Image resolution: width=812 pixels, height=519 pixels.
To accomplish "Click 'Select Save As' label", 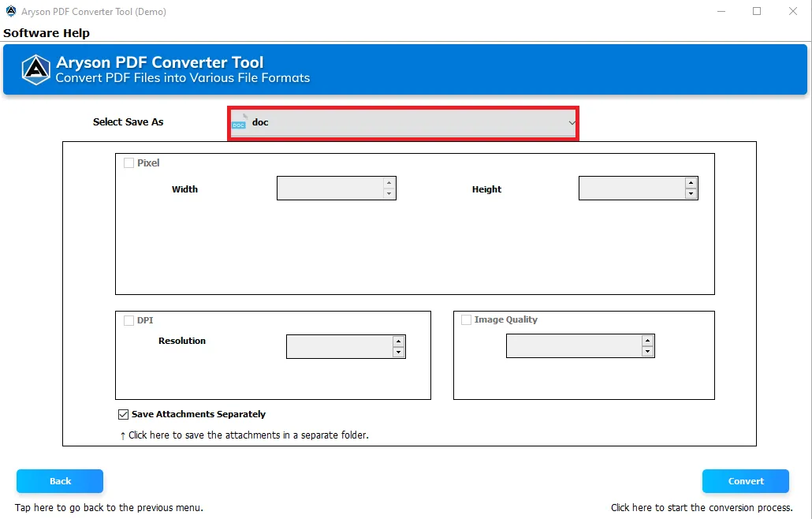I will [128, 122].
